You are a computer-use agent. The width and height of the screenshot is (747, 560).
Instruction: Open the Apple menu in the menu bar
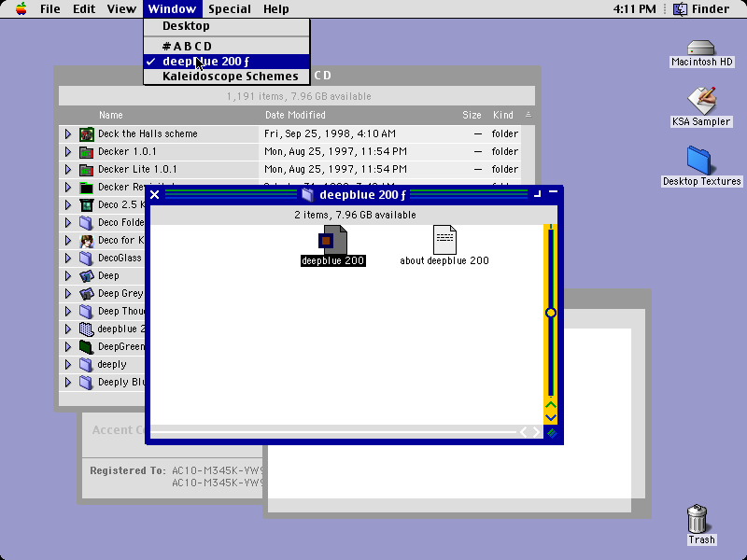[x=21, y=8]
